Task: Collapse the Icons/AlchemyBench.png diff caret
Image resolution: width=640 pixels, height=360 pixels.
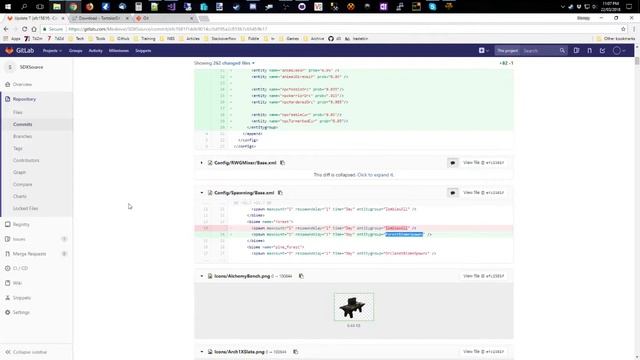Action: click(201, 276)
